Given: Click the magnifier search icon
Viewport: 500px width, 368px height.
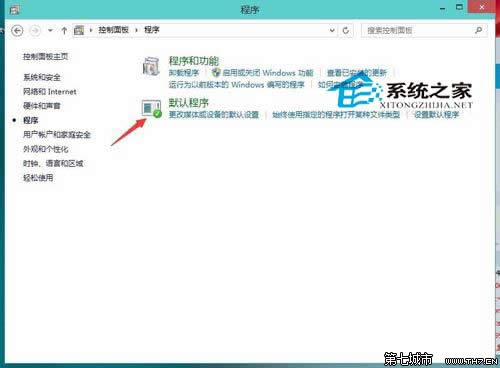Looking at the screenshot, I should (479, 30).
